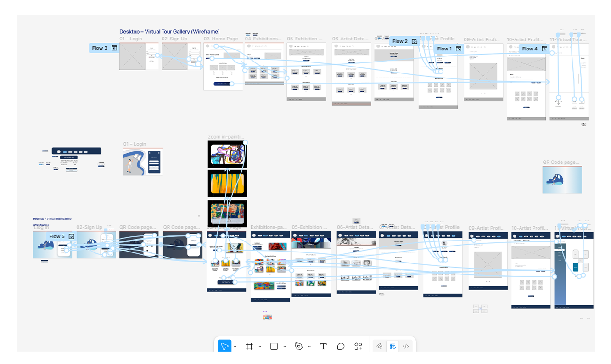This screenshot has height=364, width=611.
Task: Select the Flow 2 label
Action: 400,41
